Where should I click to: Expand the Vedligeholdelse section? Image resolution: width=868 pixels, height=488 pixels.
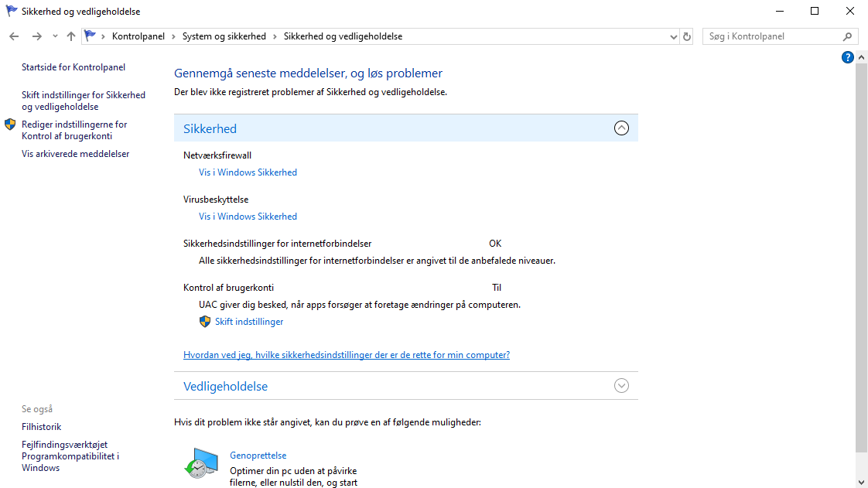pos(621,386)
